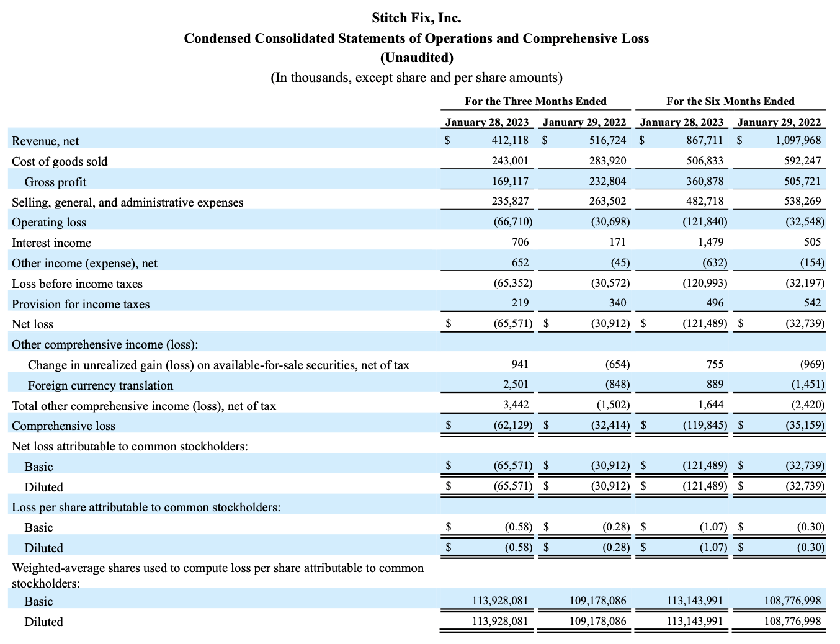This screenshot has height=644, width=840.
Task: Click the 'Operating loss' row label
Action: (x=49, y=222)
